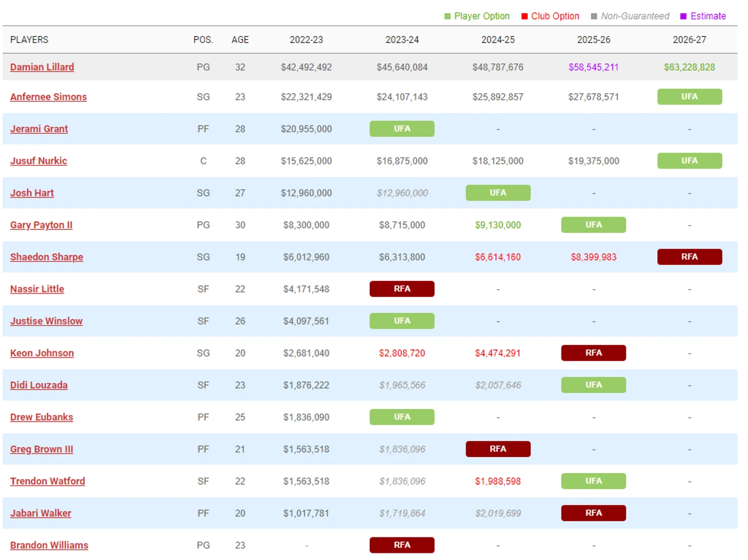Screen dimensions: 748x560
Task: Click Justise Winslow's UFA badge
Action: (x=402, y=321)
